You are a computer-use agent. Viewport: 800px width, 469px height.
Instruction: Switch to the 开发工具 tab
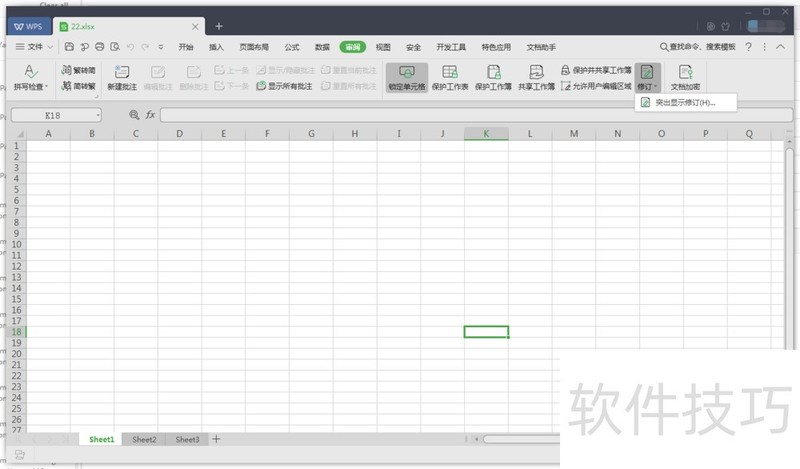point(451,47)
